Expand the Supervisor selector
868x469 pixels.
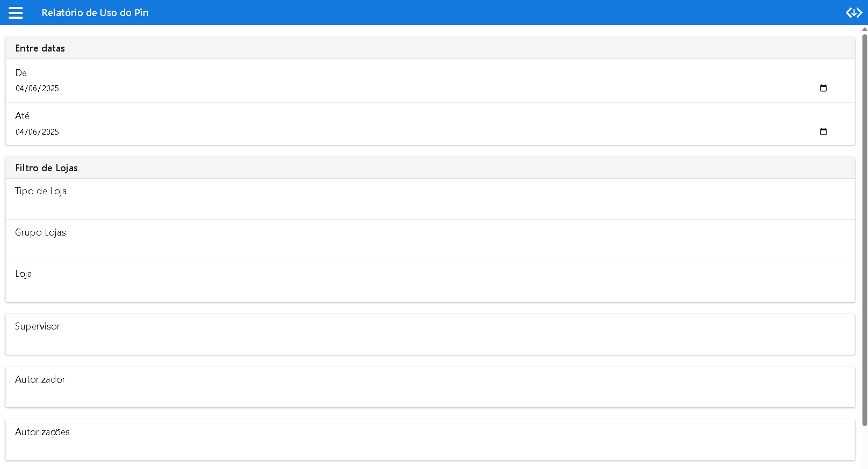coord(430,334)
